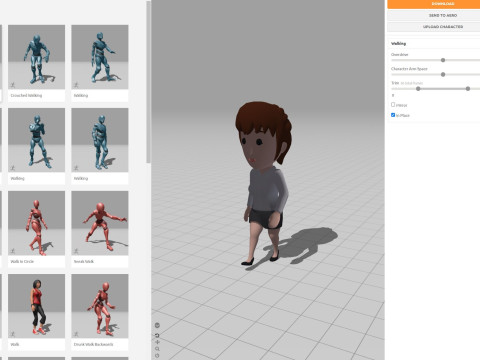Viewport: 480px width, 360px height.
Task: Uncheck the In Place checkbox
Action: 393,115
